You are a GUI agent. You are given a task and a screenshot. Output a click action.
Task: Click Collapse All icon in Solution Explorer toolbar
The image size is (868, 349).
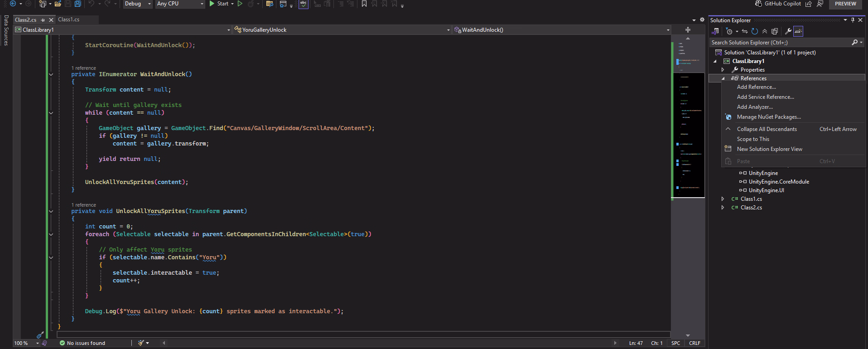(765, 31)
